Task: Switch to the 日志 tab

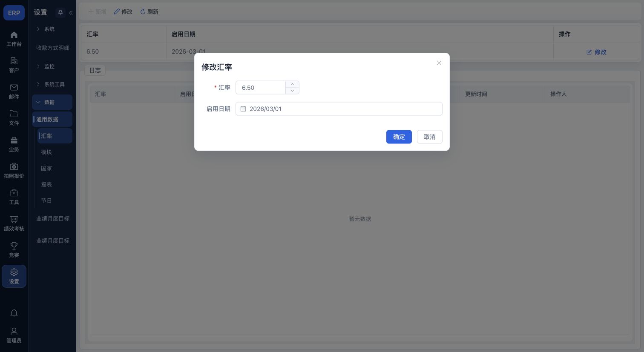Action: point(95,70)
